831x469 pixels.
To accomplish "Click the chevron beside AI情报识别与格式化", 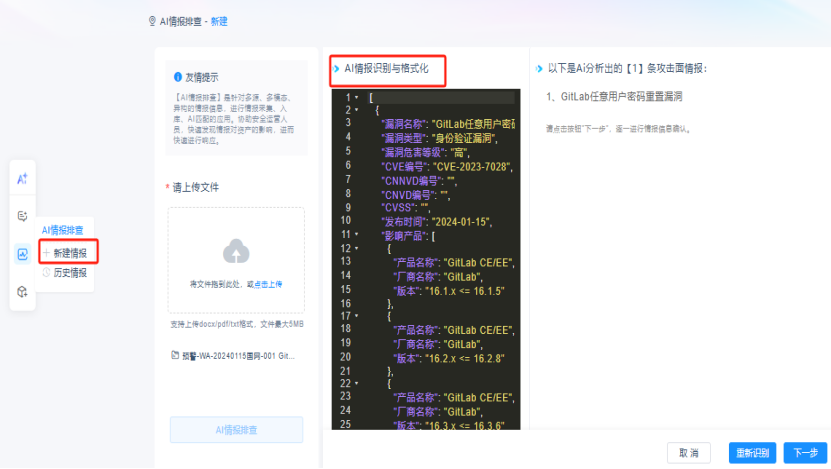I will pyautogui.click(x=337, y=69).
